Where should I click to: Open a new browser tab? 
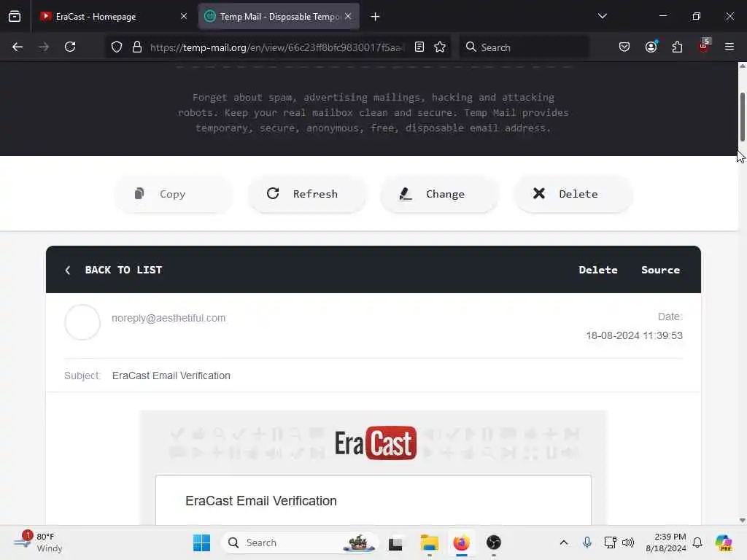(x=376, y=17)
